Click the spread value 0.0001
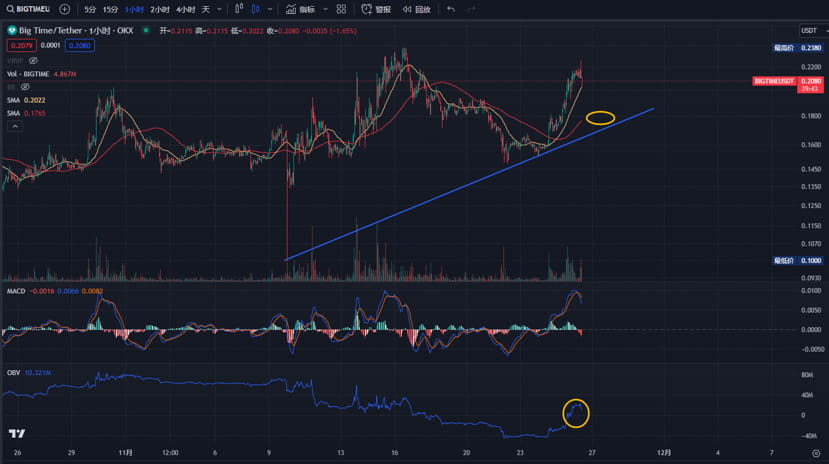829x464 pixels. coord(51,45)
